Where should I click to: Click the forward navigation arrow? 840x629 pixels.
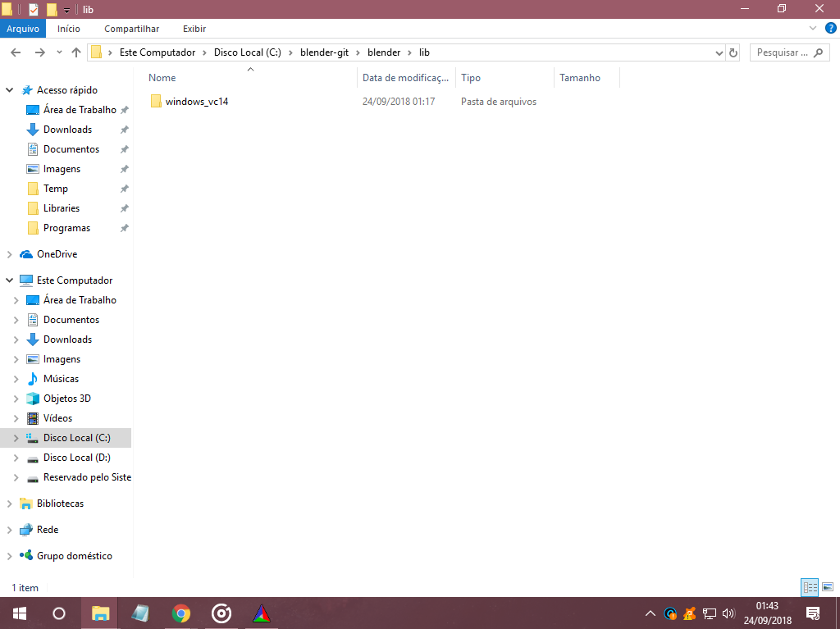39,52
